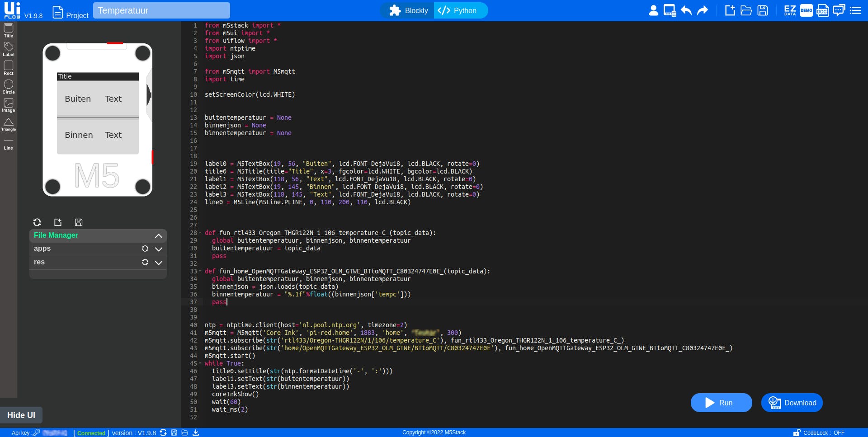The image size is (868, 437).
Task: Collapse code fold arrow at line 28
Action: tap(200, 233)
